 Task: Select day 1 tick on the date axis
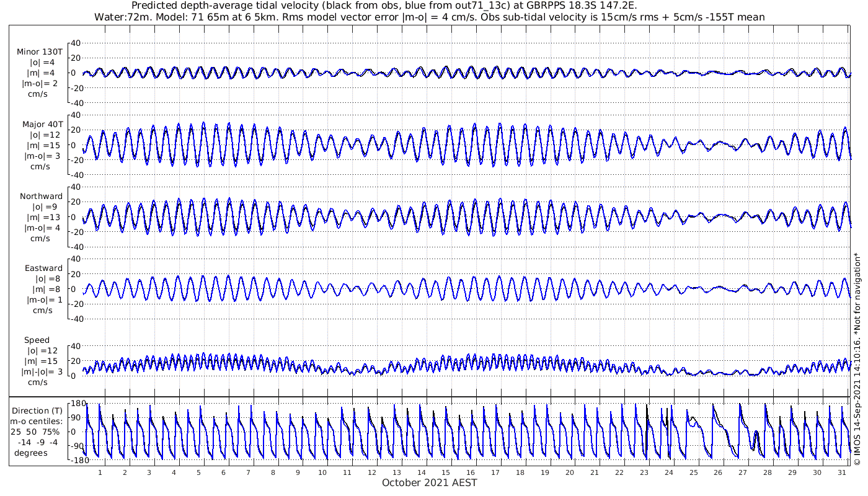100,472
